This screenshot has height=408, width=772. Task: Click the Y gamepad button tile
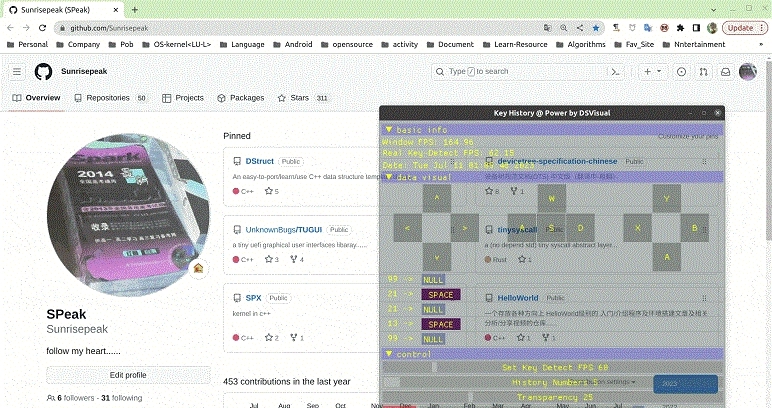(x=667, y=198)
